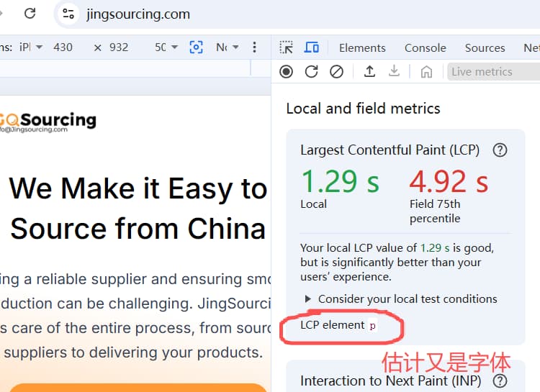
Task: Capture screenshot with the blue camera icon
Action: [196, 47]
